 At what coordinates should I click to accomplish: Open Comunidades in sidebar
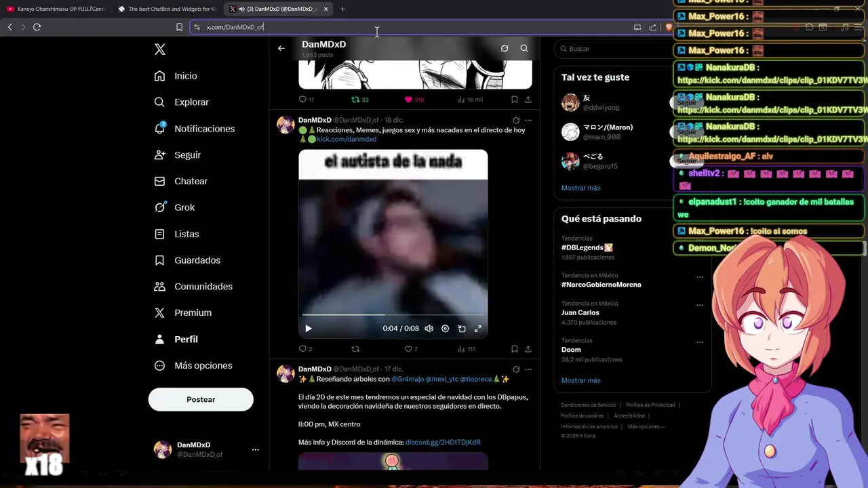coord(193,287)
